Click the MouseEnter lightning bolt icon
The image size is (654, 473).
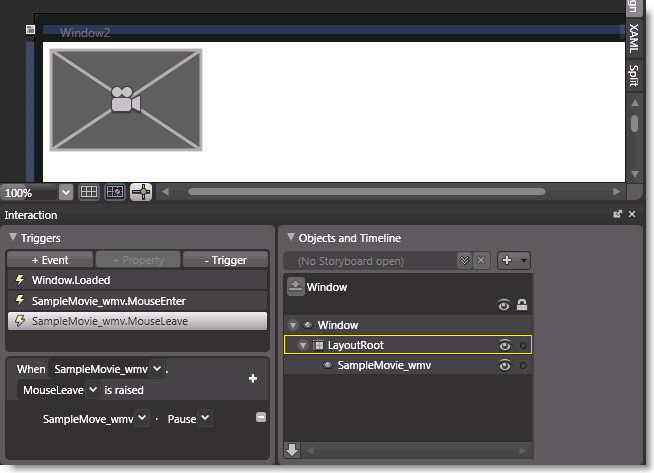pyautogui.click(x=20, y=300)
